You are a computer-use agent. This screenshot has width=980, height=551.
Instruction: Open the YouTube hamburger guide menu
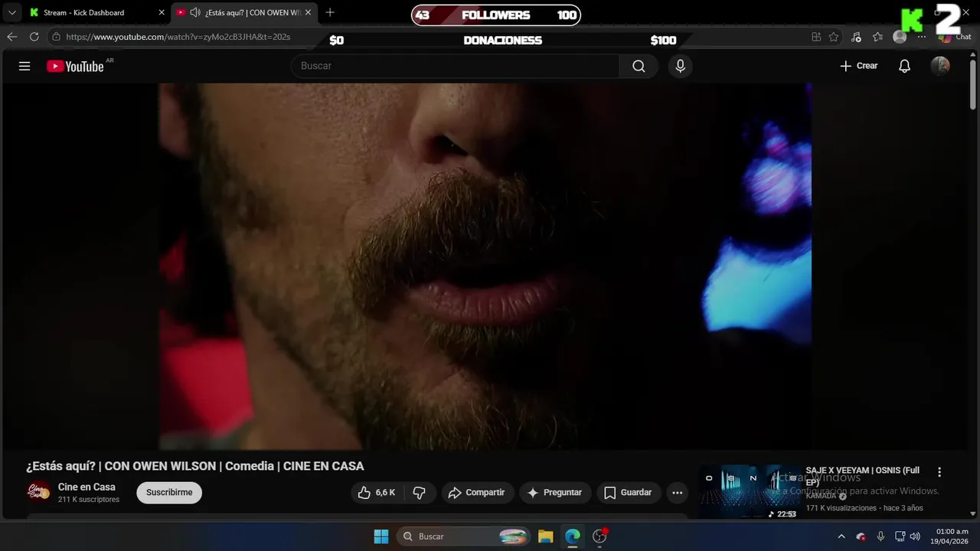tap(24, 66)
